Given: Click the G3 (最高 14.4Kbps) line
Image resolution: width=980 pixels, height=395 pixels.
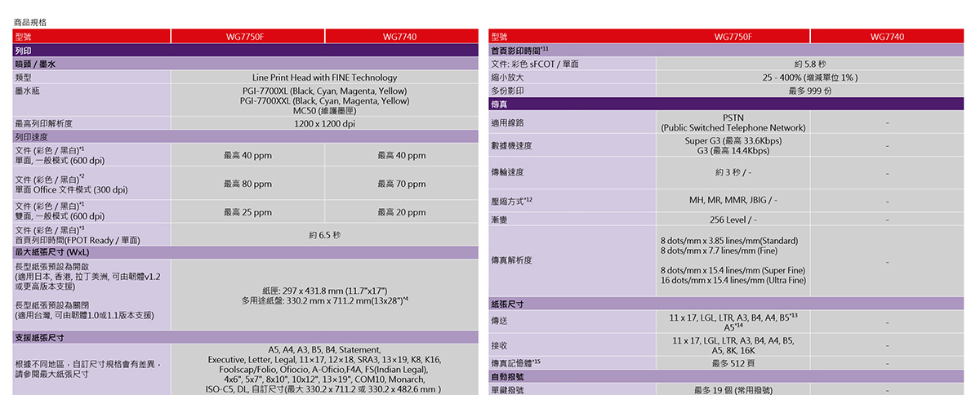Looking at the screenshot, I should coord(733,150).
